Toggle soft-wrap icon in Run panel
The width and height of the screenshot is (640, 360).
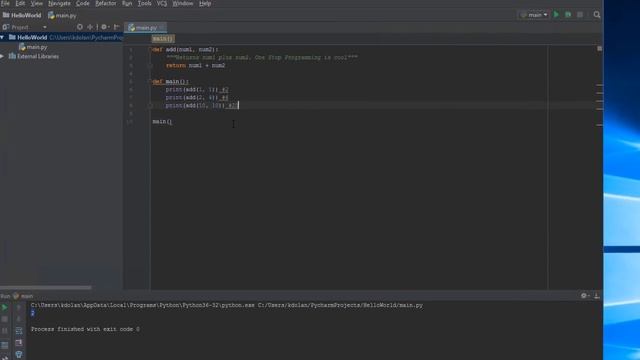click(x=19, y=331)
